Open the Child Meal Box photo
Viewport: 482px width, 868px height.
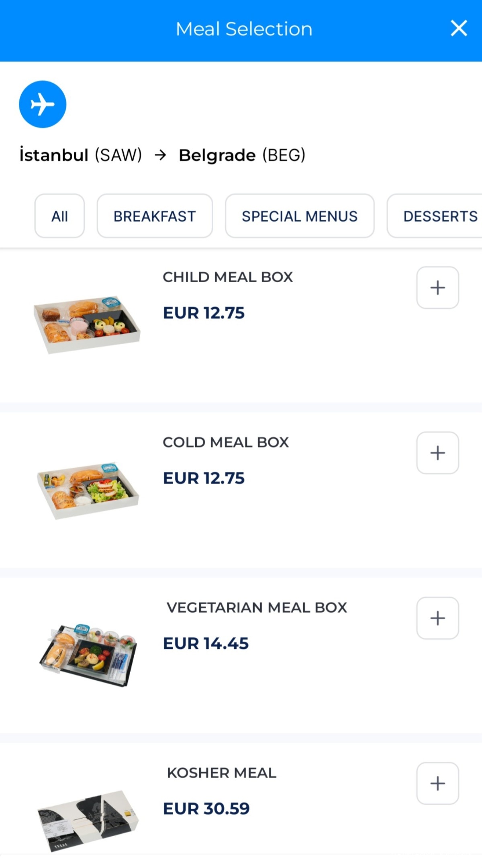coord(87,324)
